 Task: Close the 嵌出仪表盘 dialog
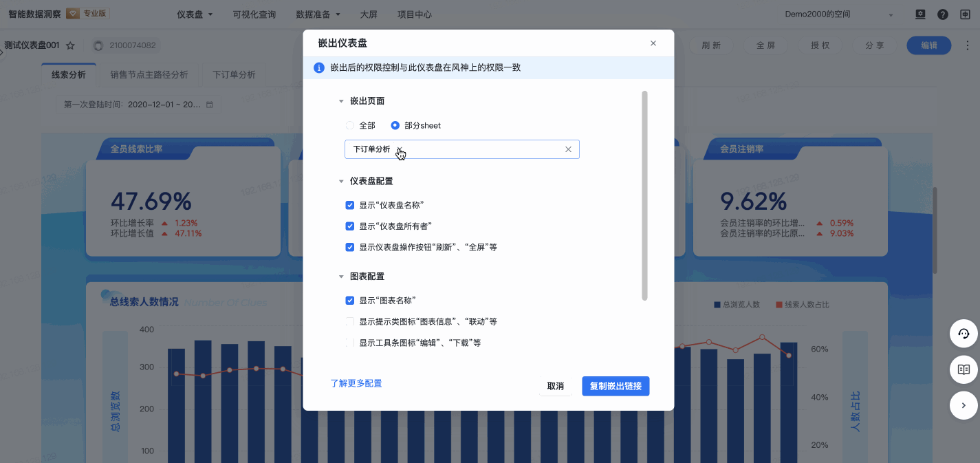tap(653, 43)
